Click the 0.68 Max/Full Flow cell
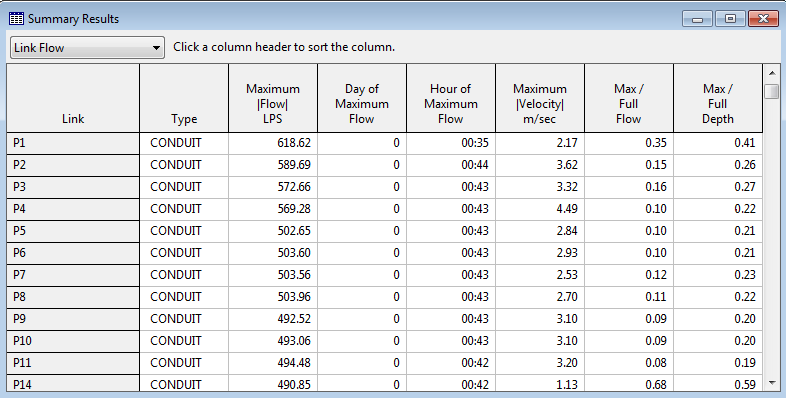 pos(629,383)
